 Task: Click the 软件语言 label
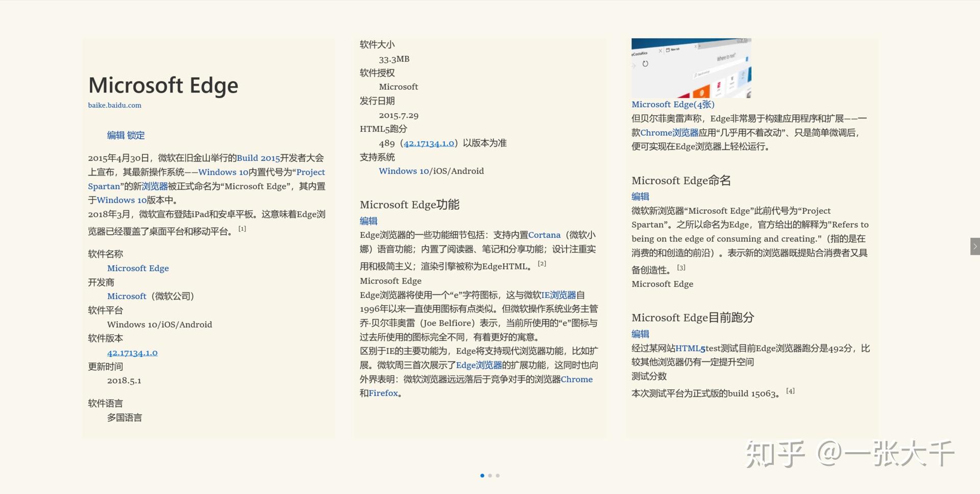(105, 404)
